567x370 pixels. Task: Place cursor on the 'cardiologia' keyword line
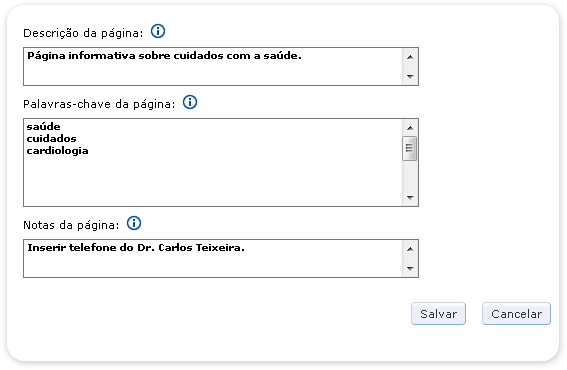[x=57, y=151]
